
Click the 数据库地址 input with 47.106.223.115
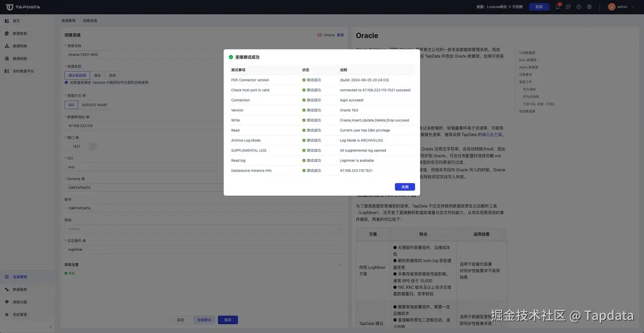pos(204,126)
